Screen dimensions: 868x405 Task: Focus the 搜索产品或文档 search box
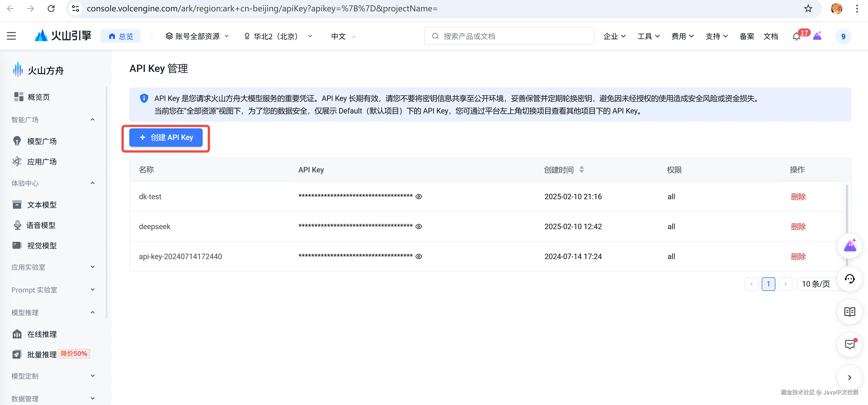[x=509, y=36]
